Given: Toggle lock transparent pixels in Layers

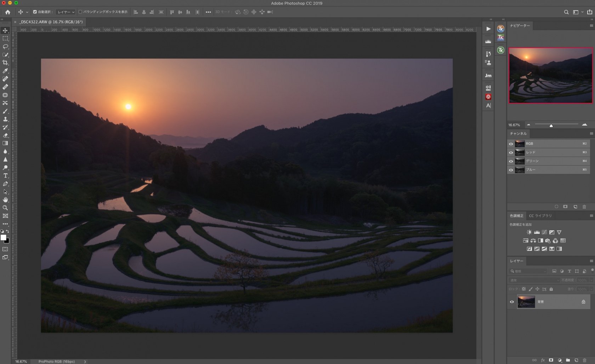Looking at the screenshot, I should (524, 289).
